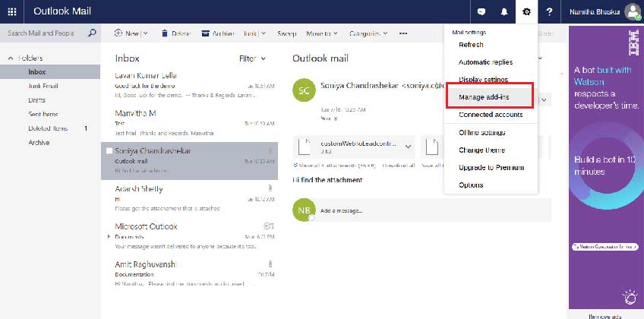This screenshot has width=644, height=319.
Task: Click the SC sender avatar
Action: pos(304,90)
